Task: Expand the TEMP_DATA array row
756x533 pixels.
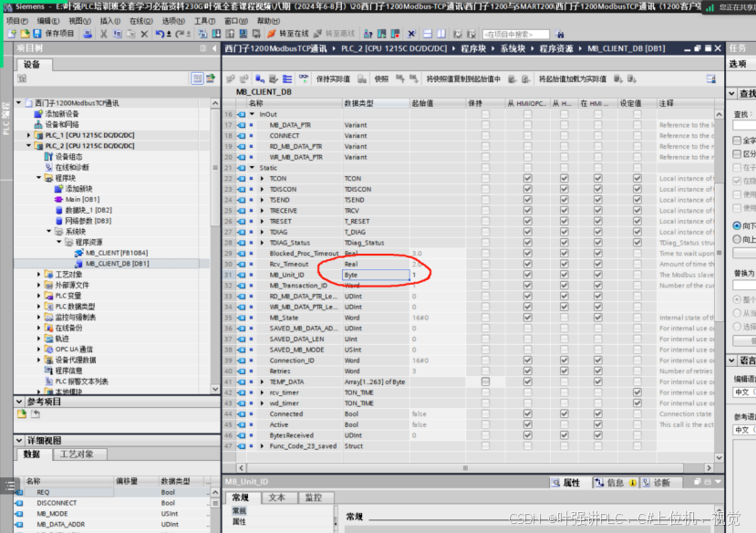Action: point(263,381)
